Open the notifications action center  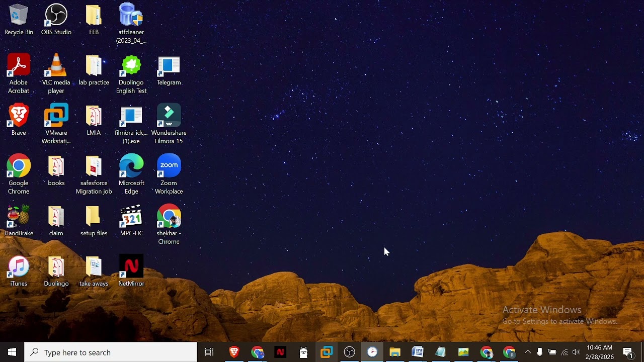pos(628,352)
